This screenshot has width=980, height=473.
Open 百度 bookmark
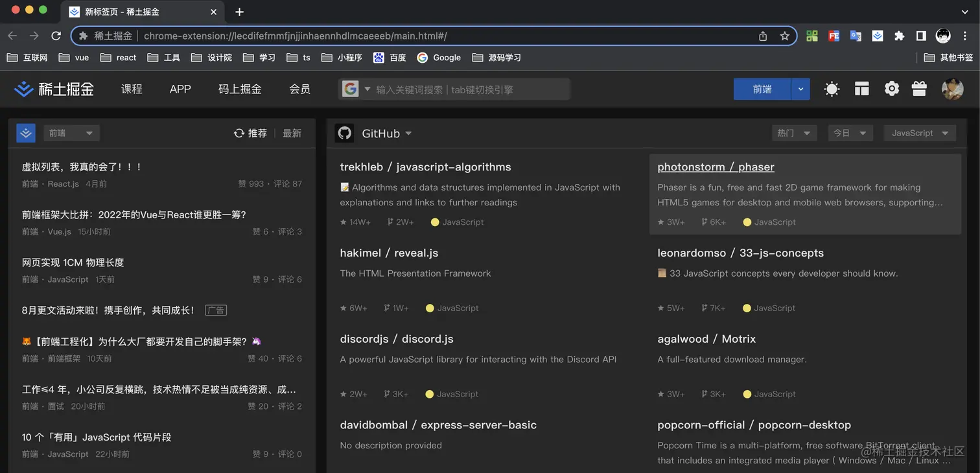coord(390,57)
